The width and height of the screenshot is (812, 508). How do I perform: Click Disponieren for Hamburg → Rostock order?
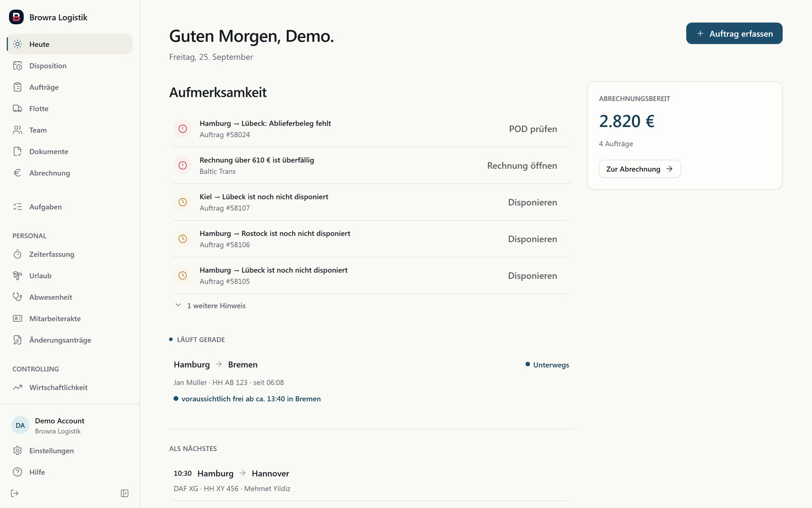pos(532,239)
